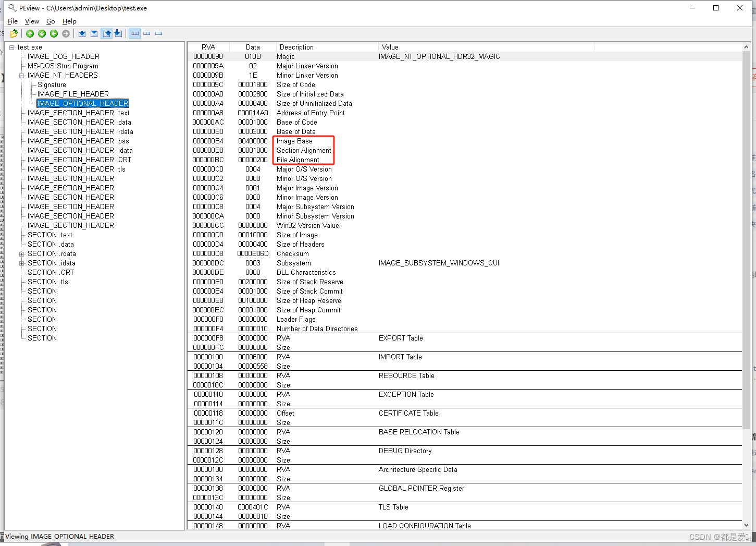The height and width of the screenshot is (546, 756).
Task: Select the File Alignment row
Action: point(465,160)
